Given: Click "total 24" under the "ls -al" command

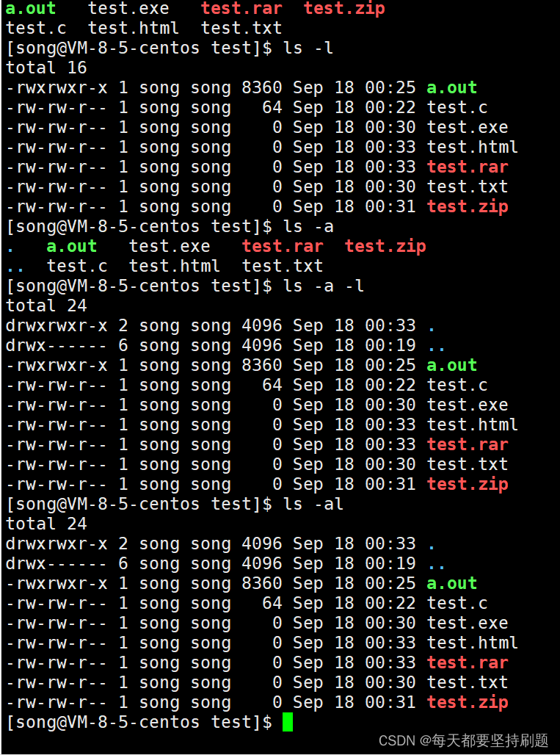Looking at the screenshot, I should coord(46,524).
